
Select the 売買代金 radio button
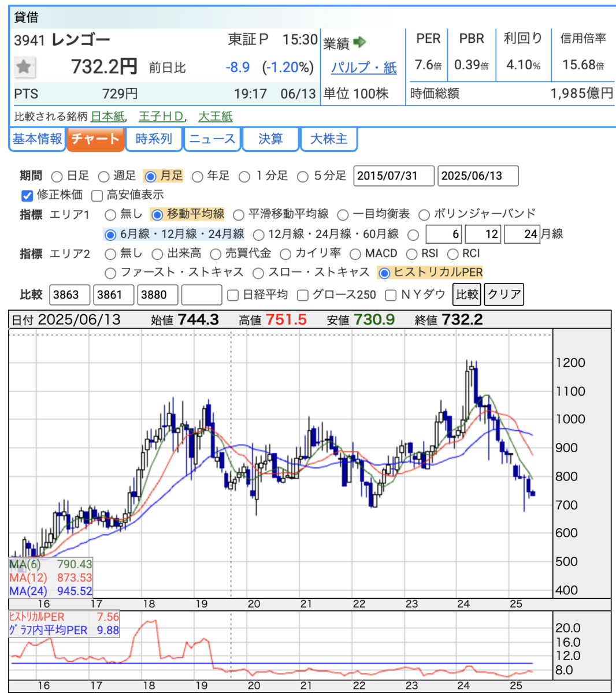pos(216,254)
